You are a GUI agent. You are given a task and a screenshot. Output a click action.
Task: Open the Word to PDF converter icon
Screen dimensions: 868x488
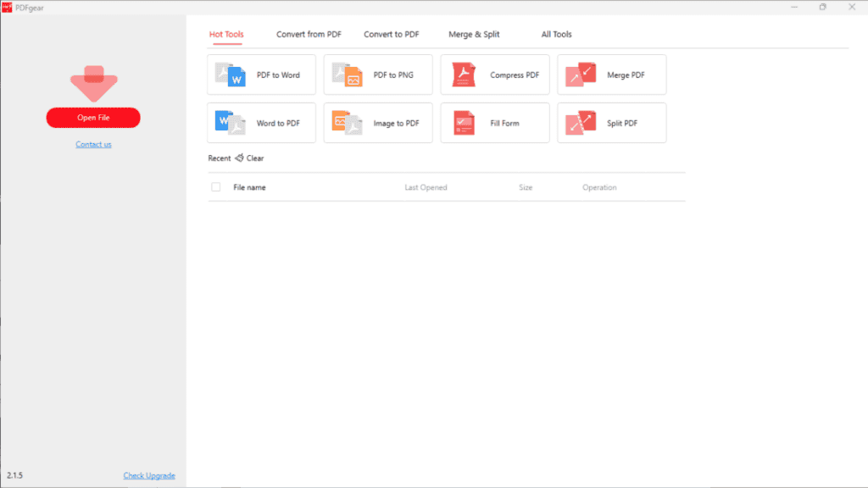230,123
